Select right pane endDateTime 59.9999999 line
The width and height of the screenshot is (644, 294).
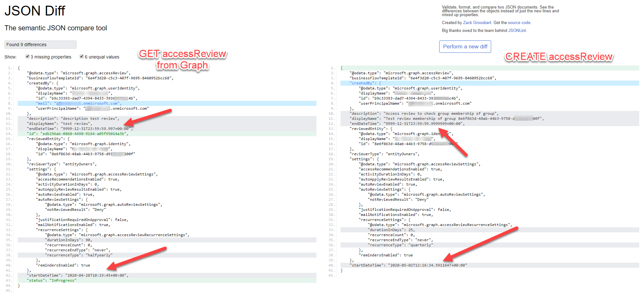point(490,124)
